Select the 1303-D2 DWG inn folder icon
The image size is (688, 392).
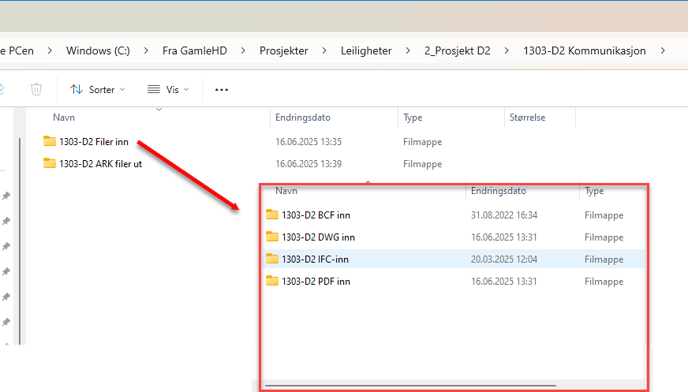(x=272, y=237)
